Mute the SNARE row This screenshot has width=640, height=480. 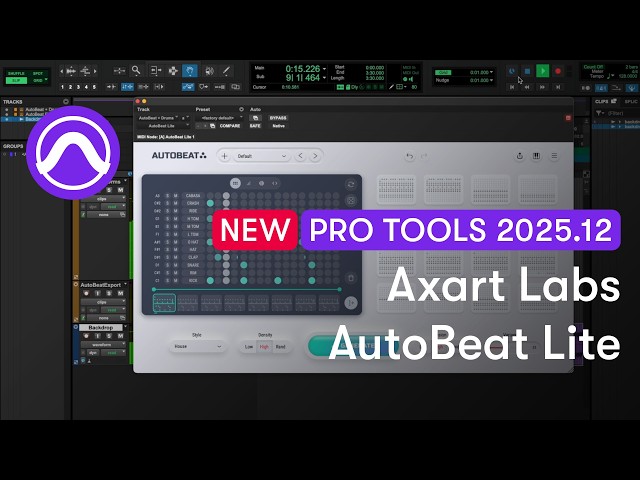pyautogui.click(x=176, y=265)
